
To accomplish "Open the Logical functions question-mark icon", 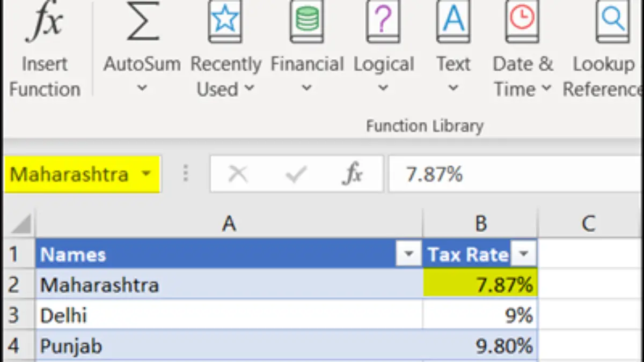I will pyautogui.click(x=383, y=22).
